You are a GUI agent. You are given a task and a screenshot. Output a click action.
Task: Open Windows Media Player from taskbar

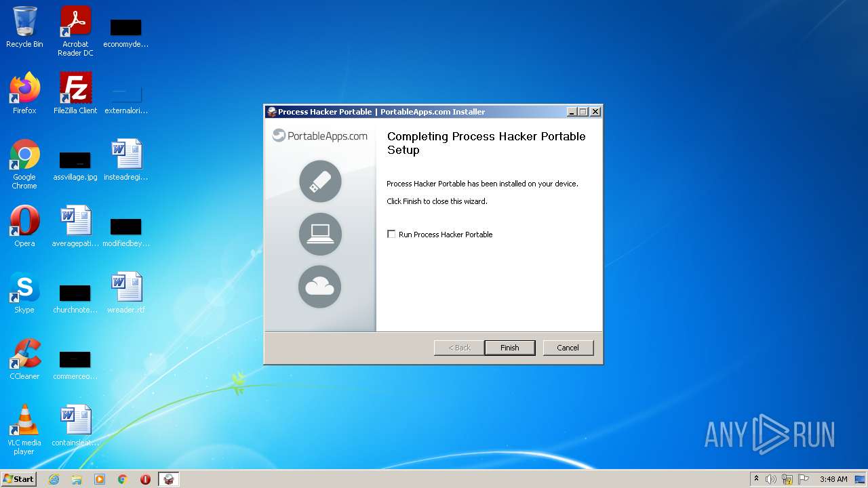click(100, 479)
